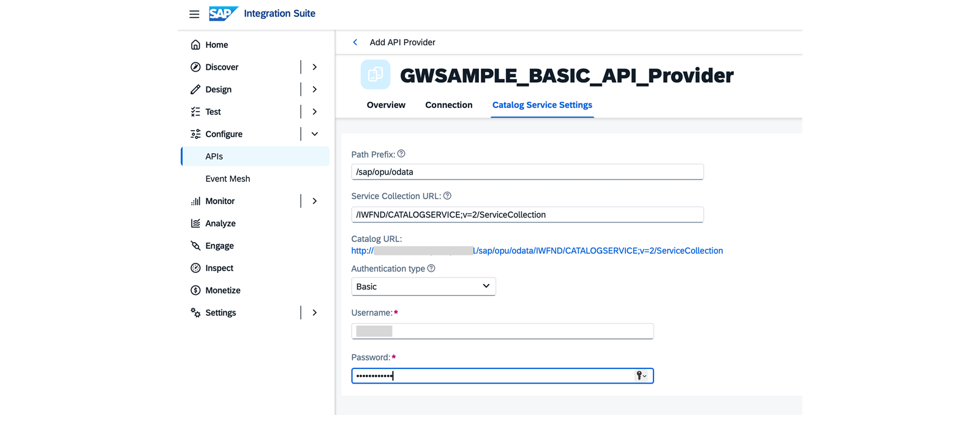Open the hamburger navigation menu
The height and width of the screenshot is (421, 980).
194,14
